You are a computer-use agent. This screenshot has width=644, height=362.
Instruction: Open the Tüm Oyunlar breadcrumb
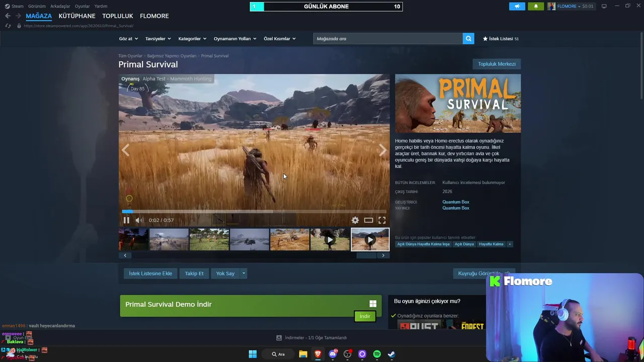[x=130, y=56]
